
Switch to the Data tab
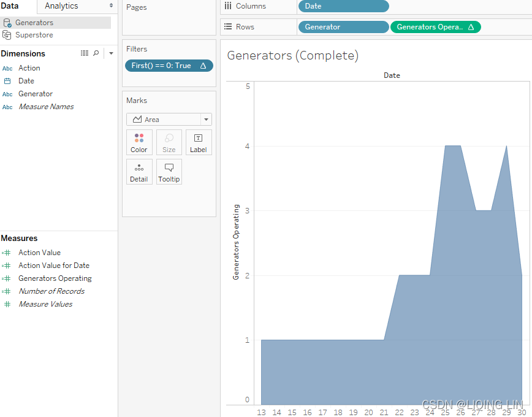coord(10,6)
